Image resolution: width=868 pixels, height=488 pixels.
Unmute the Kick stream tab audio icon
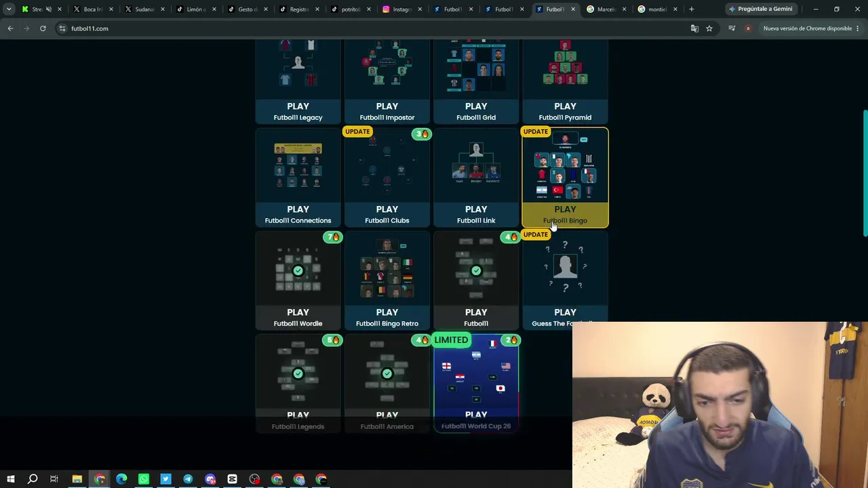pos(49,9)
